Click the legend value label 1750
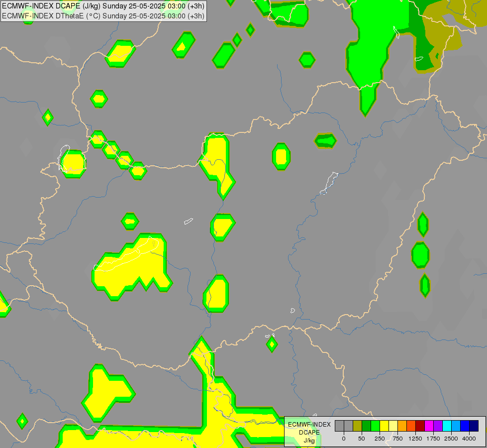Screen dimensions: 487x448 pyautogui.click(x=433, y=439)
